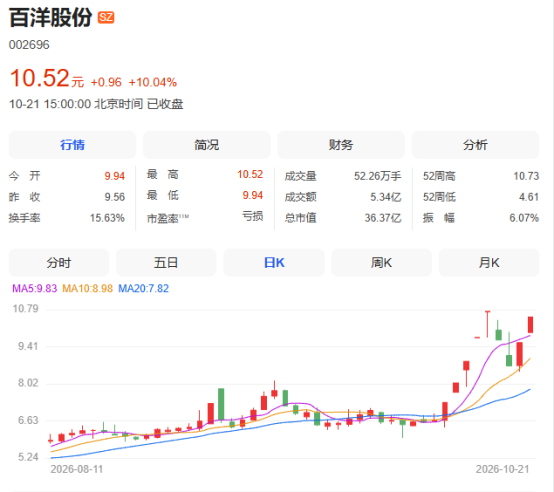
Task: Select the 分析 tab
Action: (475, 145)
